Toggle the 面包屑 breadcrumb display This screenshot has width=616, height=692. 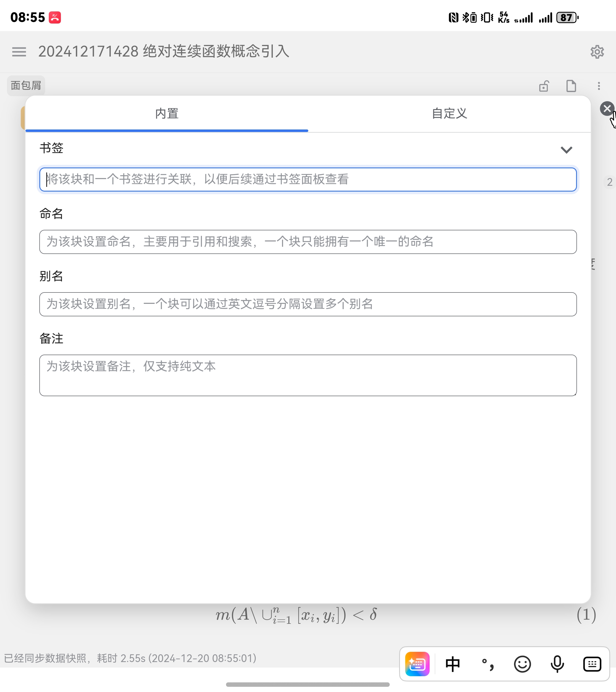pos(25,85)
